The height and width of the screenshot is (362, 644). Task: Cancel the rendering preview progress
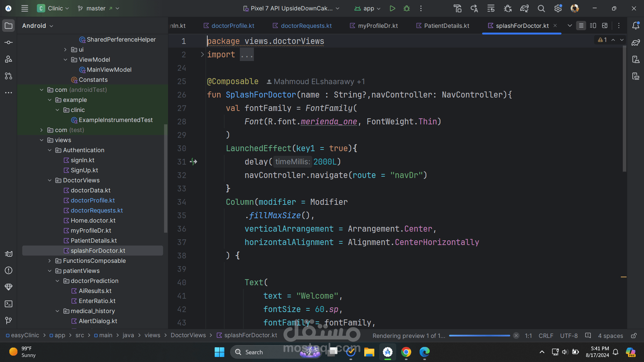pyautogui.click(x=516, y=336)
